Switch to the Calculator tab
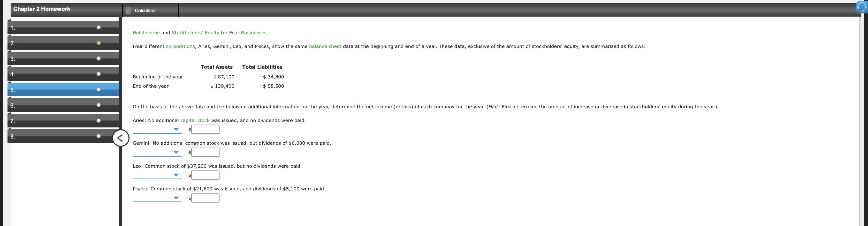 (x=145, y=10)
